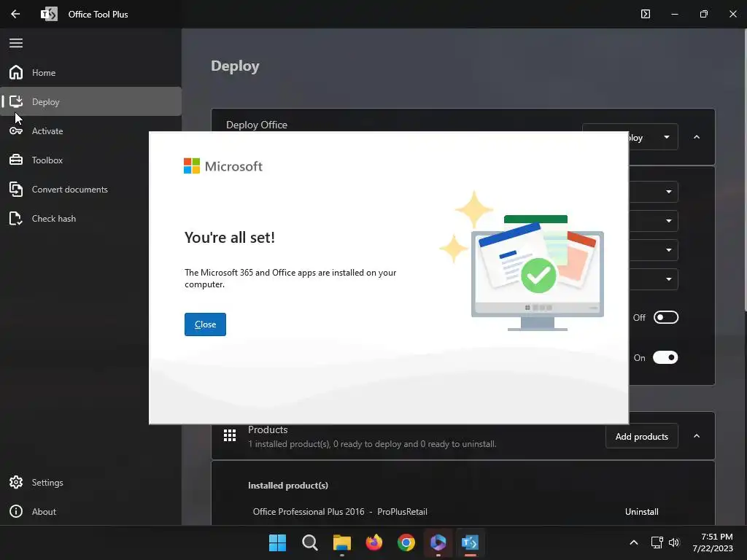Launch Firefox from the taskbar
Image resolution: width=747 pixels, height=560 pixels.
tap(374, 542)
